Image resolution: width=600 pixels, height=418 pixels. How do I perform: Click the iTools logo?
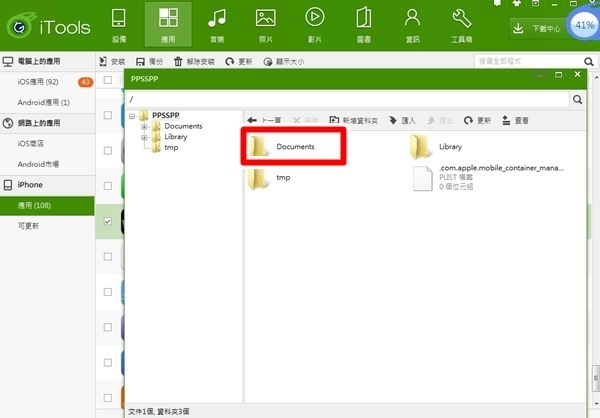pyautogui.click(x=49, y=27)
